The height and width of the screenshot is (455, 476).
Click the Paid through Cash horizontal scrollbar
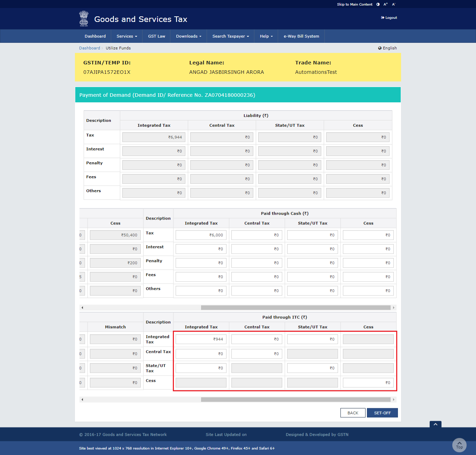pyautogui.click(x=295, y=308)
